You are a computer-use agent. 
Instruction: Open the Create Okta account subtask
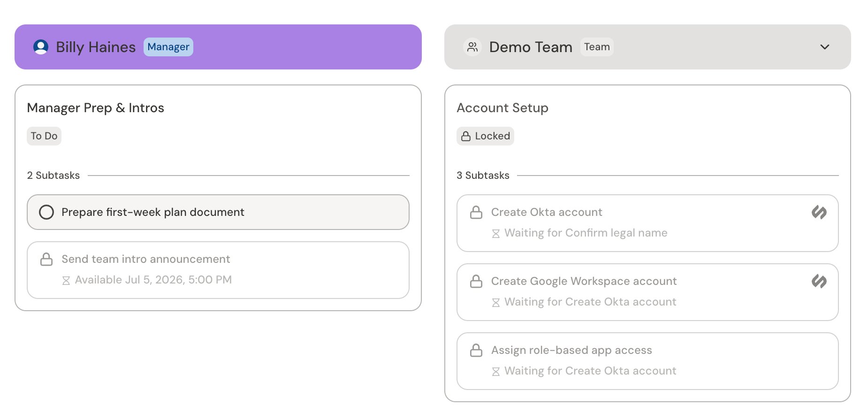coord(647,223)
